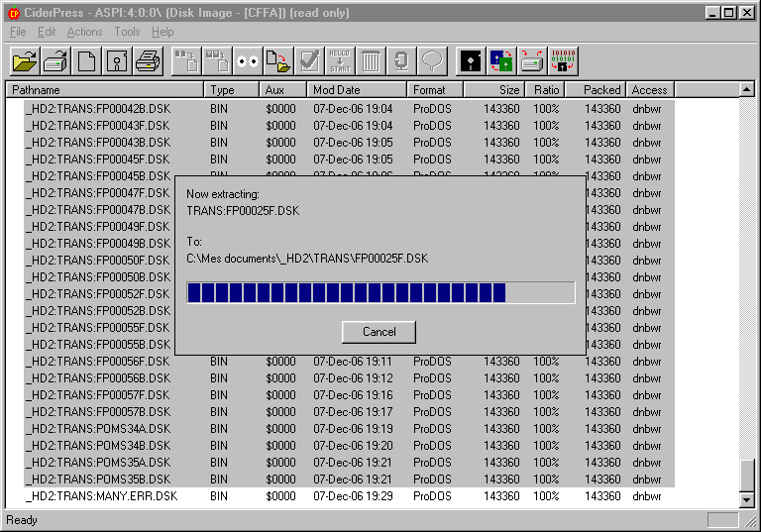The image size is (761, 532).
Task: Click the New archive blank page icon
Action: pos(86,61)
